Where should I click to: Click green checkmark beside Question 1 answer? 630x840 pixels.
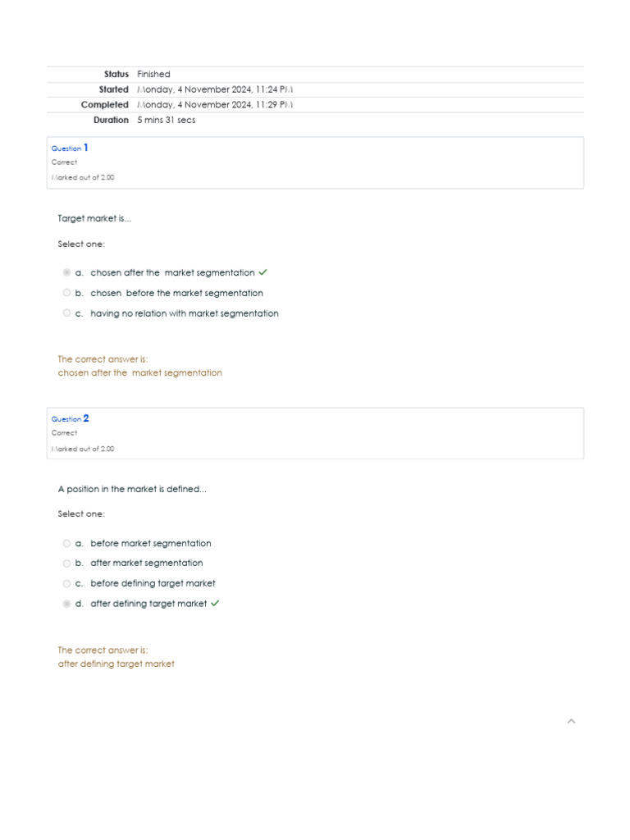pos(262,272)
